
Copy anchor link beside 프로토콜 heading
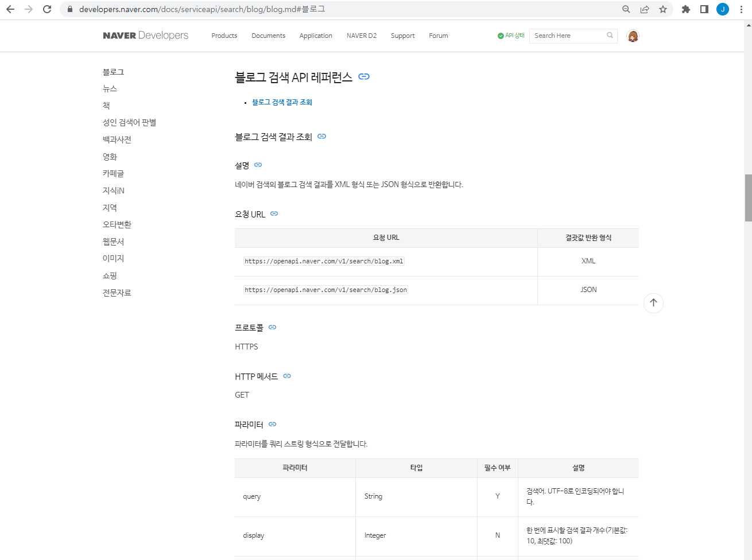272,327
